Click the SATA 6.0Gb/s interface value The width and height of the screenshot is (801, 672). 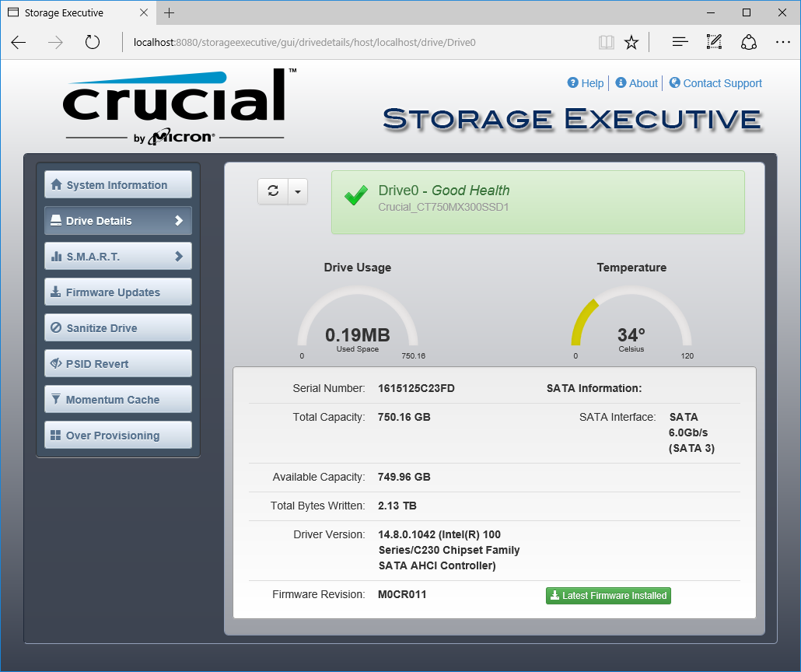click(x=691, y=433)
